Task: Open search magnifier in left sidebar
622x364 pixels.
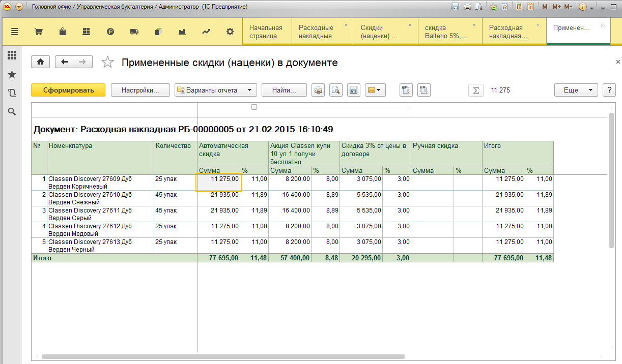Action: click(12, 112)
